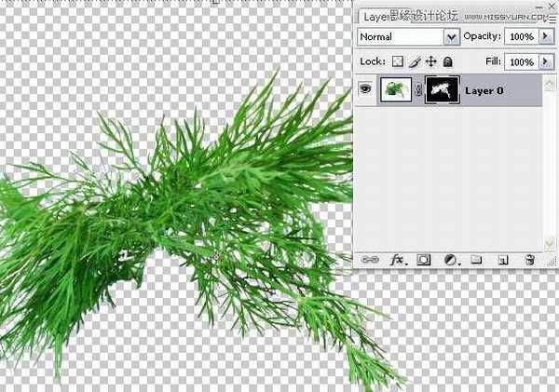Click the link layers icon
This screenshot has width=559, height=392.
pyautogui.click(x=369, y=261)
